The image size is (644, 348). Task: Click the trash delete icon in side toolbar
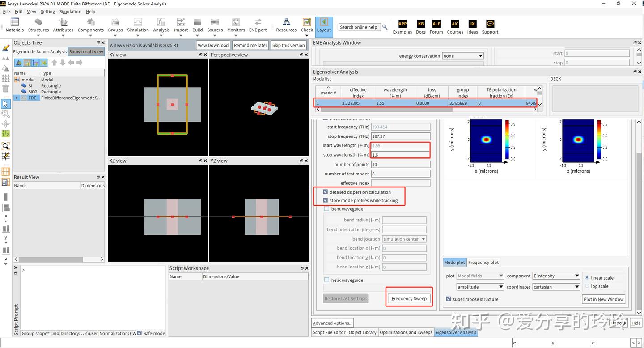(5, 88)
